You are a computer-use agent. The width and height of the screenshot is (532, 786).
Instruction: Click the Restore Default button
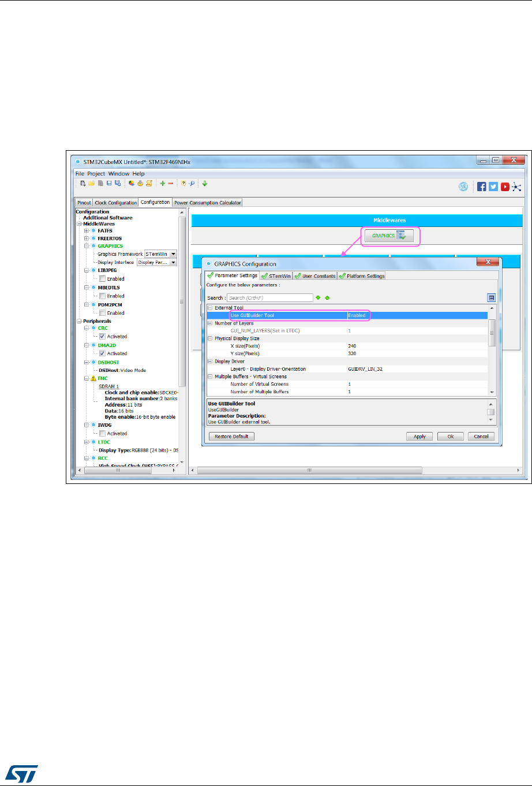(231, 437)
